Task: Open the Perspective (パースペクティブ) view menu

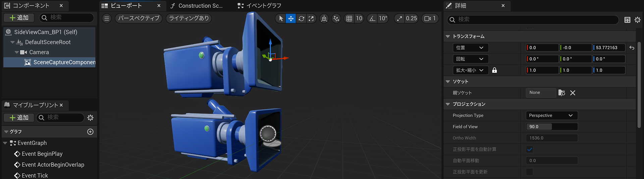Action: pyautogui.click(x=139, y=18)
